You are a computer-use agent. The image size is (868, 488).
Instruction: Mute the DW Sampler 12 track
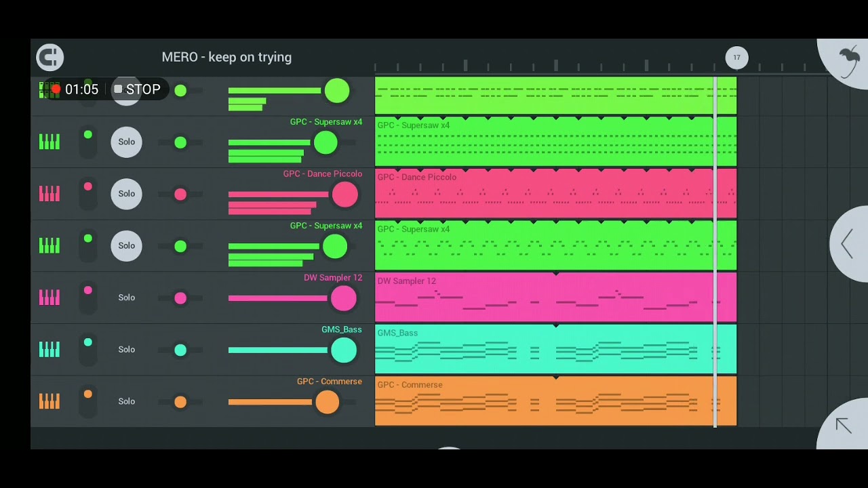[88, 298]
